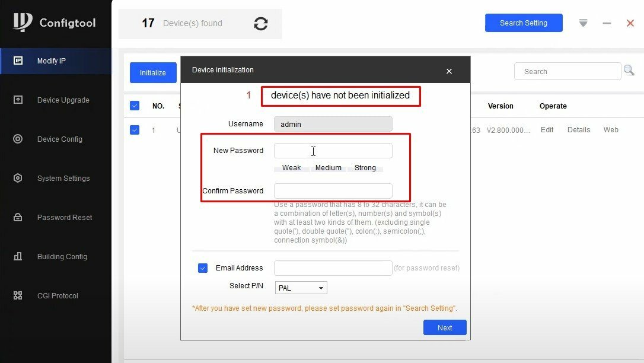The image size is (644, 363).
Task: Focus the Email Address input field
Action: click(x=333, y=268)
